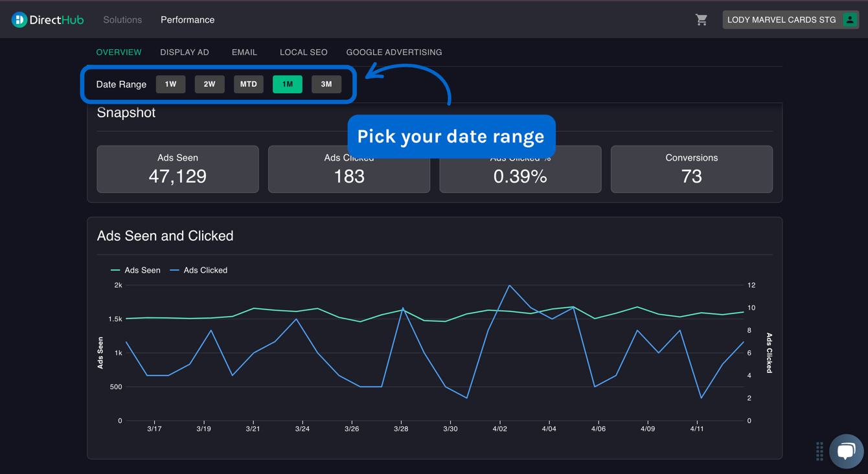The height and width of the screenshot is (474, 868).
Task: Switch to the Email tab
Action: [244, 52]
